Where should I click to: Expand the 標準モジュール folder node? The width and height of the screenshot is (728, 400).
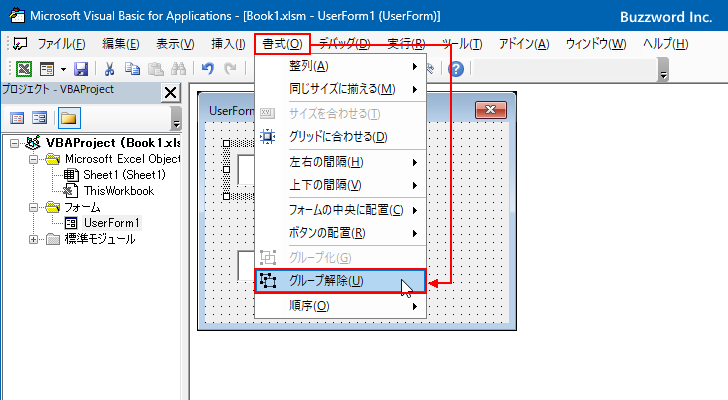click(33, 239)
